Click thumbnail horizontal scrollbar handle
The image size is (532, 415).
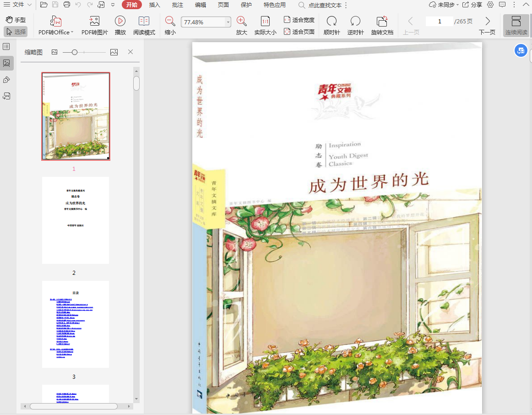(74, 406)
